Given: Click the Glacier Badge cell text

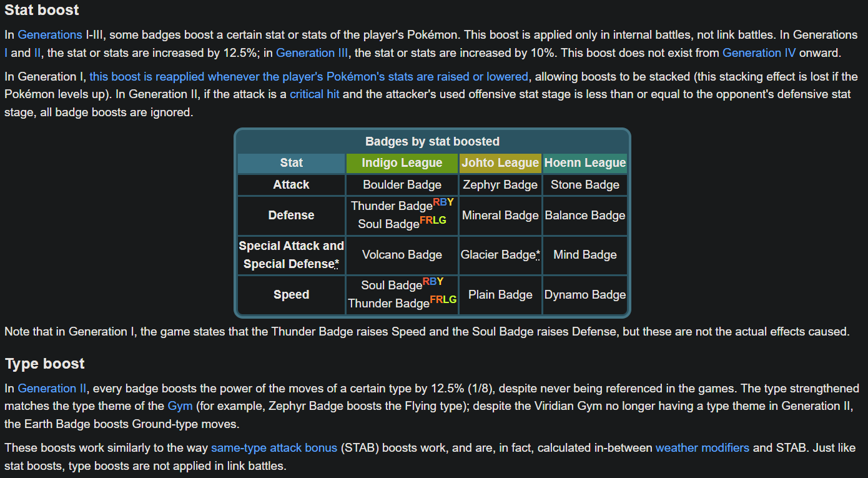Looking at the screenshot, I should click(500, 255).
